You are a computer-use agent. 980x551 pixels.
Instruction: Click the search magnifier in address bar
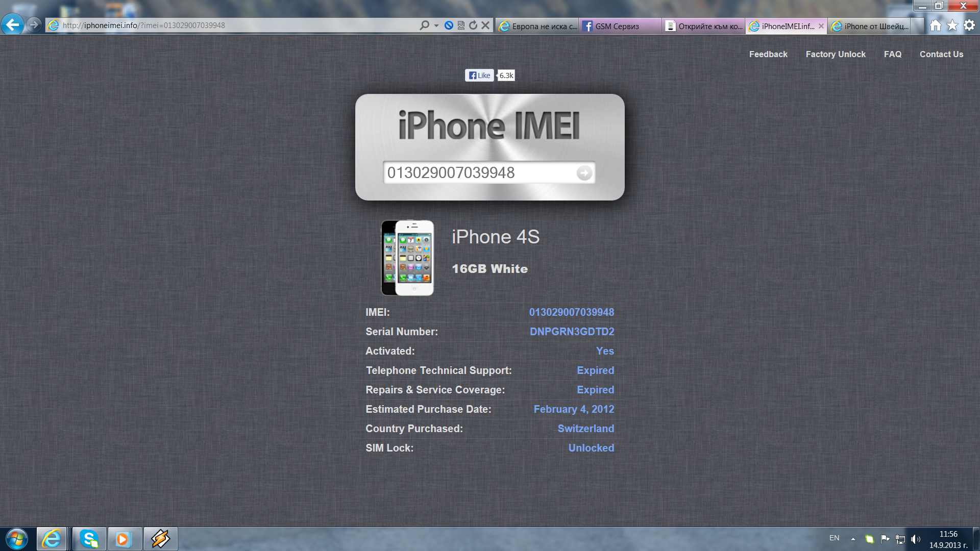(x=424, y=25)
